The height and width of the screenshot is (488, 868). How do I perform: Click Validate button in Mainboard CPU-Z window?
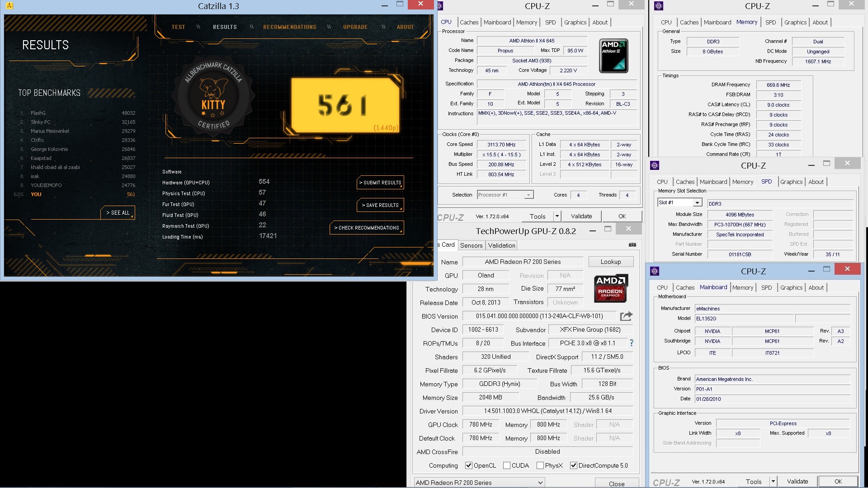(x=797, y=481)
